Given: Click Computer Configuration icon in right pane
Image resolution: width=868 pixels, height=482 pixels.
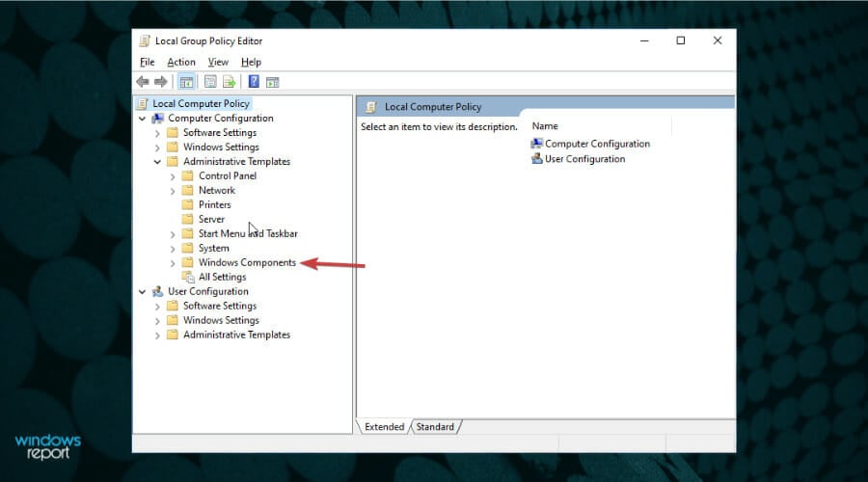Looking at the screenshot, I should 536,144.
